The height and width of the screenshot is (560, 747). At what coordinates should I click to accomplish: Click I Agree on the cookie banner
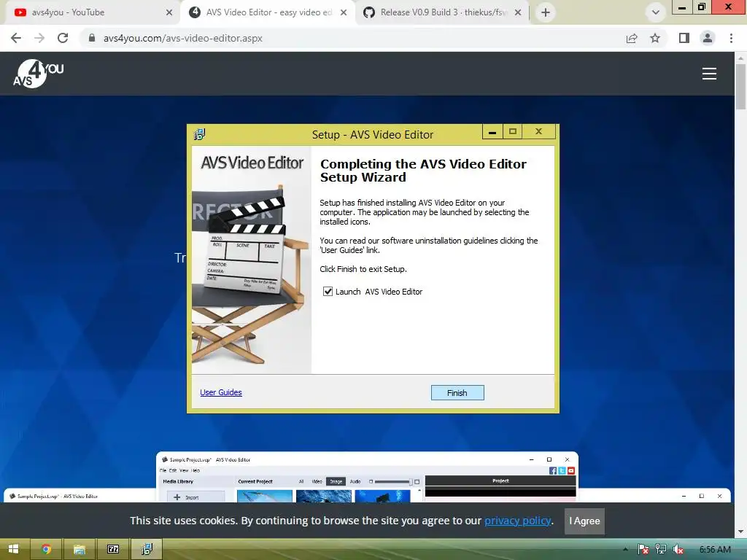(x=584, y=521)
